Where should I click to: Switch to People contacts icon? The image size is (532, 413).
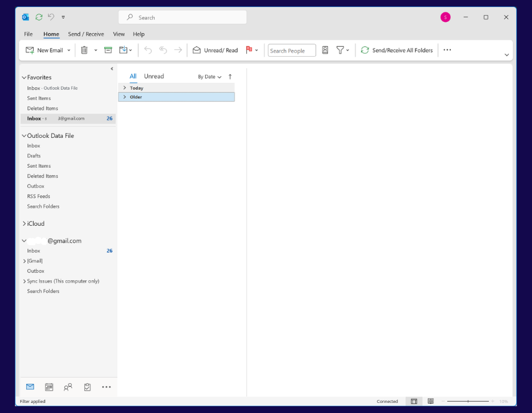[x=68, y=387]
